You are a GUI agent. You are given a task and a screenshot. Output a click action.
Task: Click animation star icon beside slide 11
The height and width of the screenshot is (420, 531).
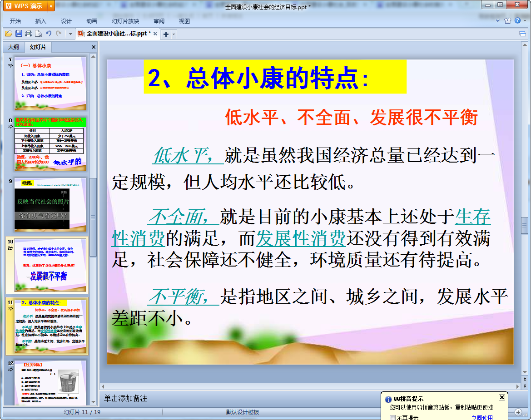[x=10, y=309]
